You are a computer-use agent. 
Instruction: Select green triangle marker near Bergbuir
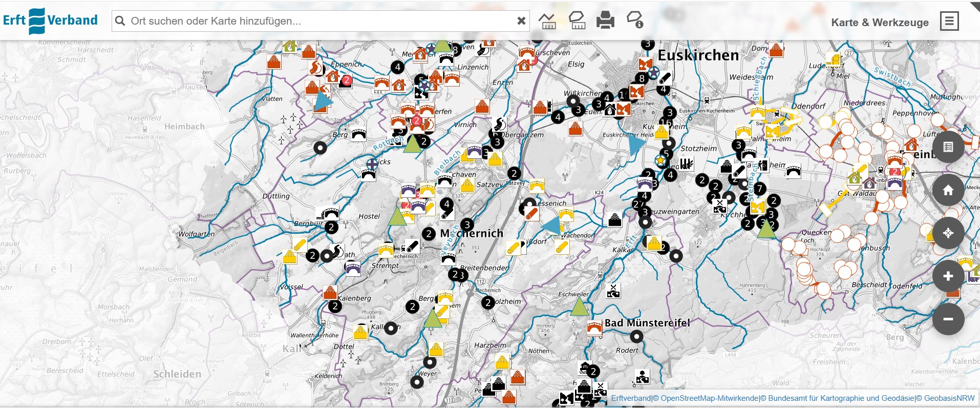397,217
